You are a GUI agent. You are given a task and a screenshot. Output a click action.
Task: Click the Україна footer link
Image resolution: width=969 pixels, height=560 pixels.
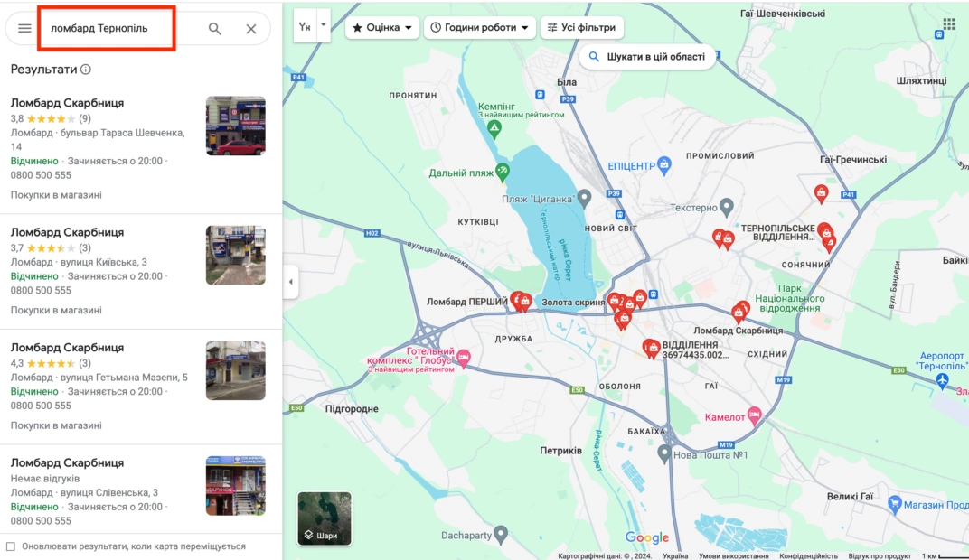[x=675, y=555]
